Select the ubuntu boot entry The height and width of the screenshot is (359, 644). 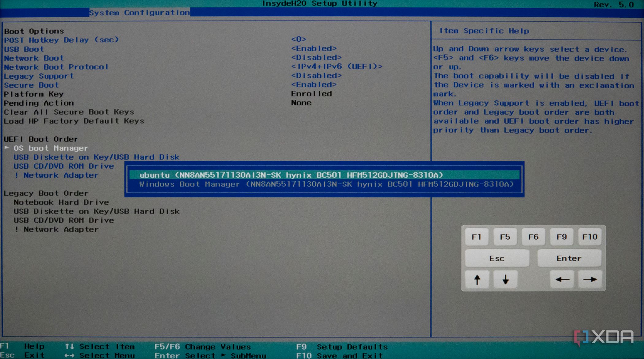coord(291,175)
